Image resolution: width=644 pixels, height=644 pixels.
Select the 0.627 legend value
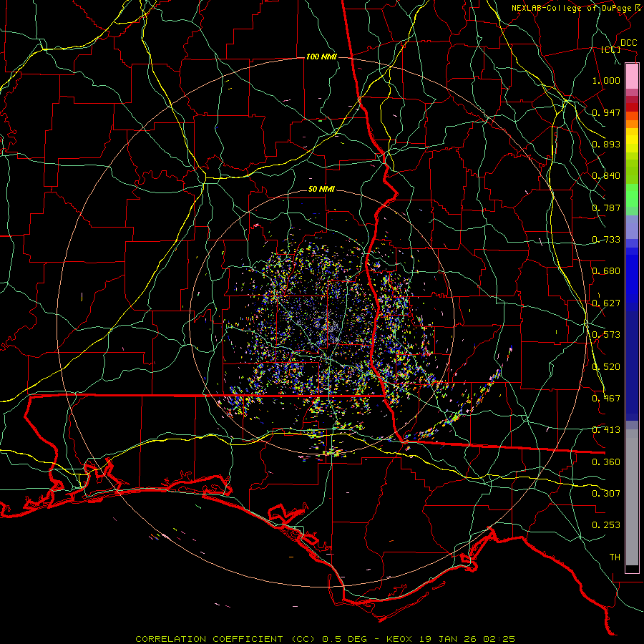coord(606,303)
